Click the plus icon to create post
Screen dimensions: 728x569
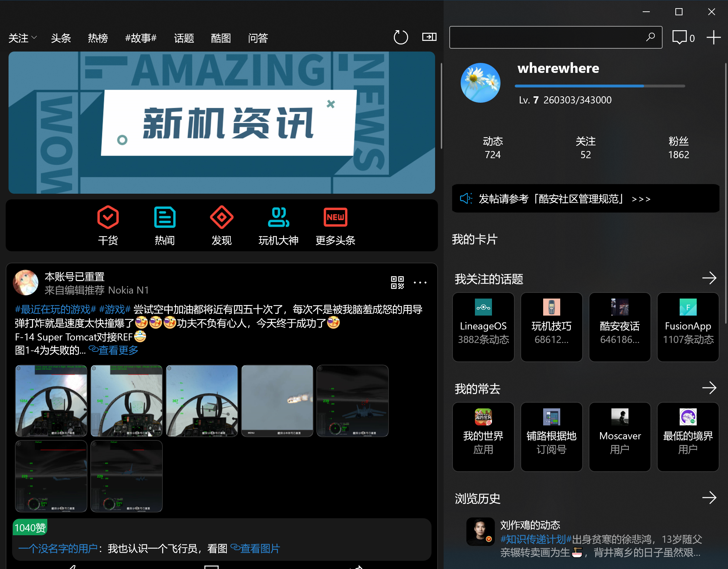pyautogui.click(x=713, y=37)
